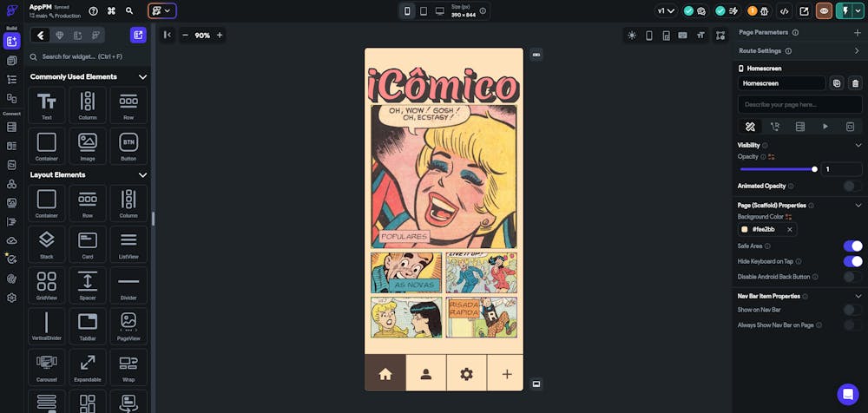Viewport: 868px width, 413px height.
Task: Open the Actions flow tab
Action: [775, 127]
